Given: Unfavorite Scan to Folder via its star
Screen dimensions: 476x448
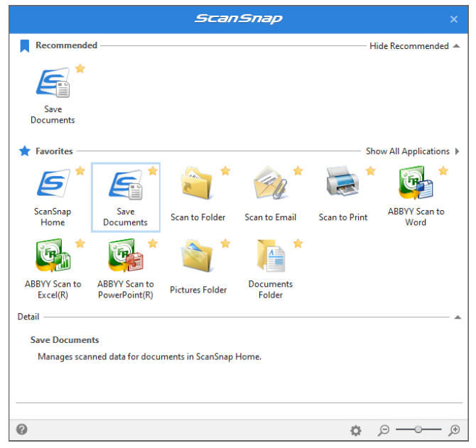Looking at the screenshot, I should click(x=225, y=171).
